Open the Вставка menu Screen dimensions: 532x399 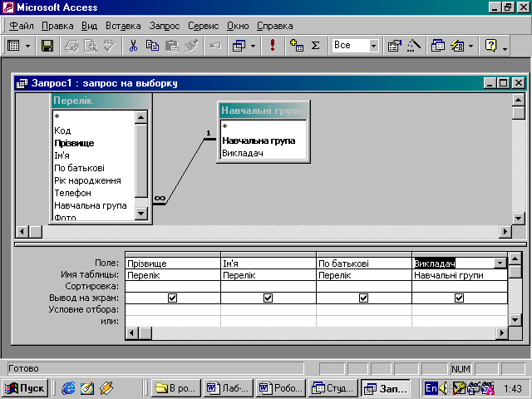123,26
